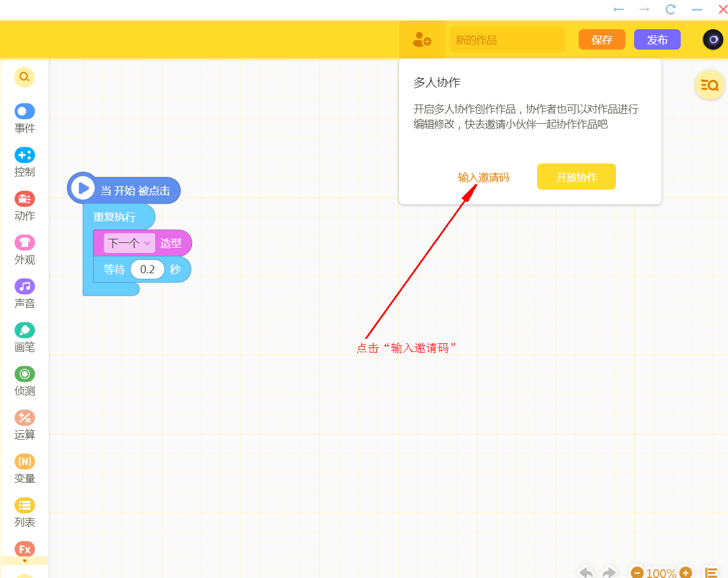Expand more categories arrow below Fx
The height and width of the screenshot is (578, 728).
click(24, 561)
